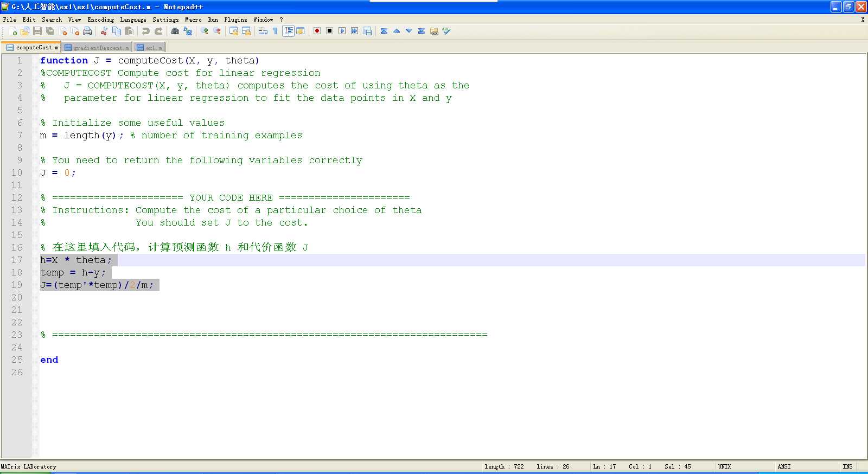Click the Save All toolbar icon
868x474 pixels.
(x=50, y=31)
